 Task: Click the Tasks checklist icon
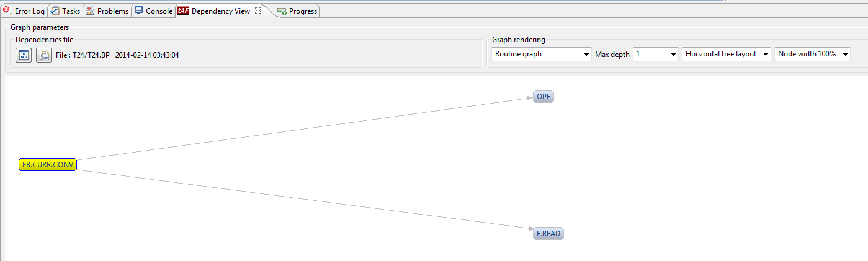point(55,11)
